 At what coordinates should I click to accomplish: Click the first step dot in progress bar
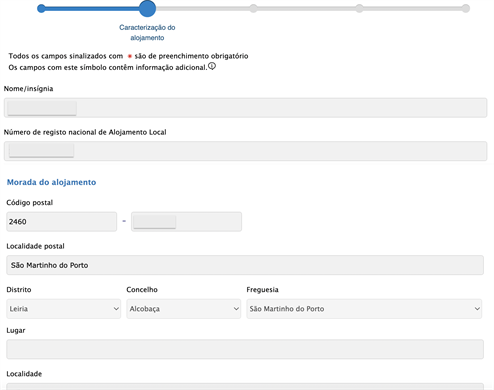[x=41, y=9]
